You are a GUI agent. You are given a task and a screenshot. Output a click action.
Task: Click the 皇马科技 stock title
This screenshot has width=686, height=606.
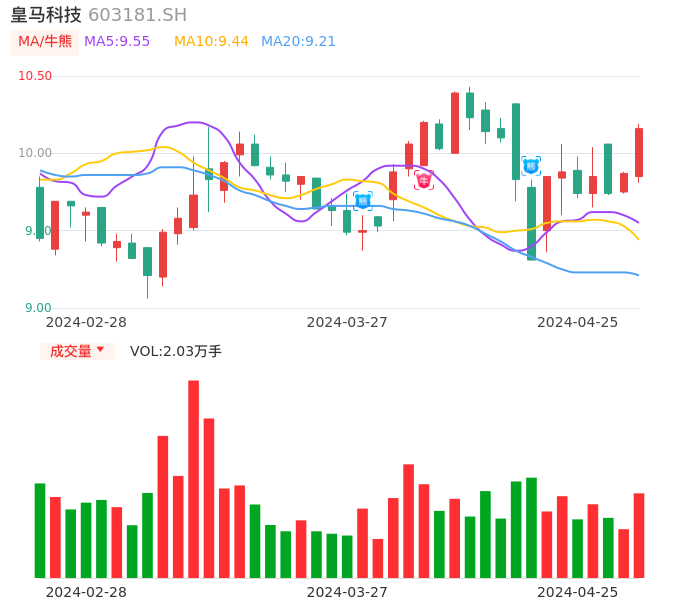click(x=46, y=15)
